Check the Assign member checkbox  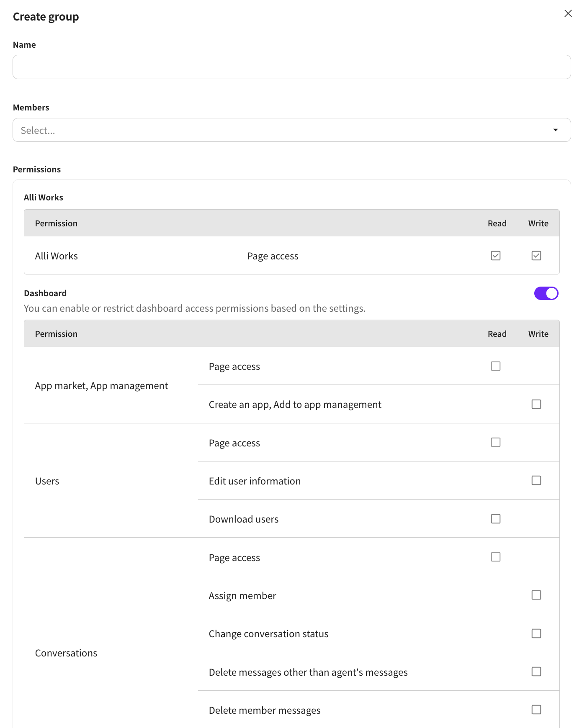pyautogui.click(x=536, y=595)
